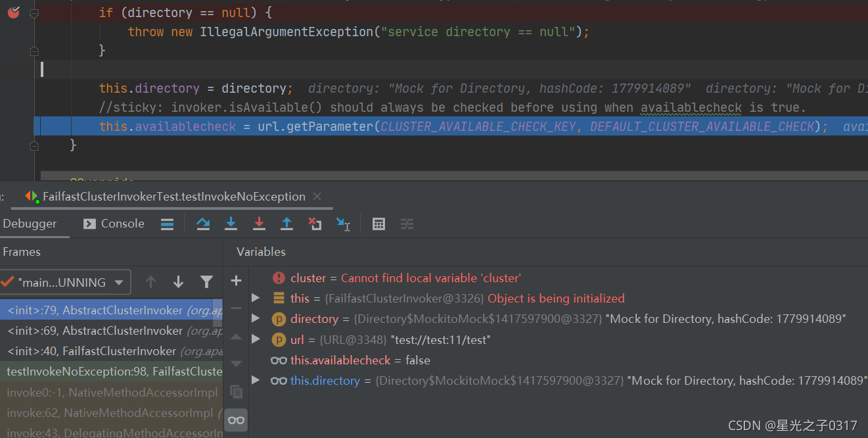Click glasses icon next to this.directory

click(279, 381)
